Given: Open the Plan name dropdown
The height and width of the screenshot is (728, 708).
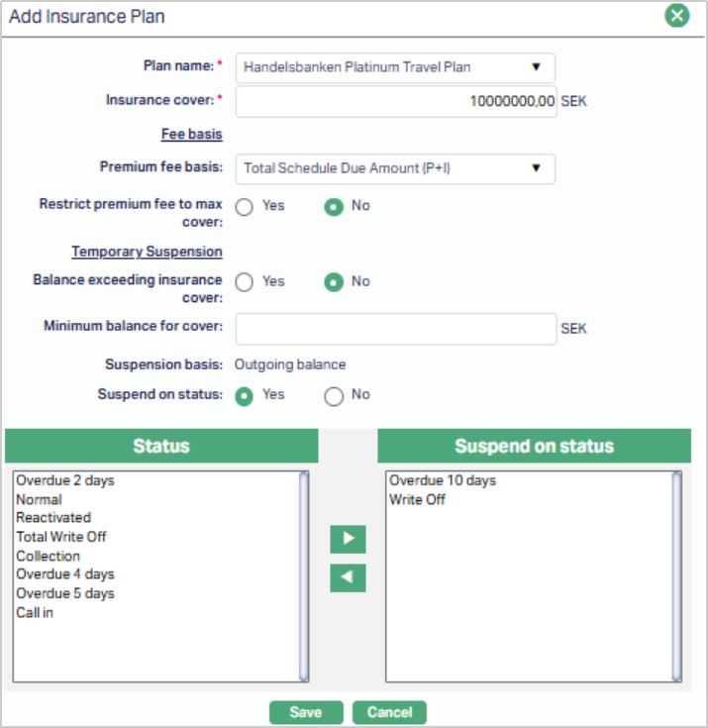Looking at the screenshot, I should coord(395,67).
